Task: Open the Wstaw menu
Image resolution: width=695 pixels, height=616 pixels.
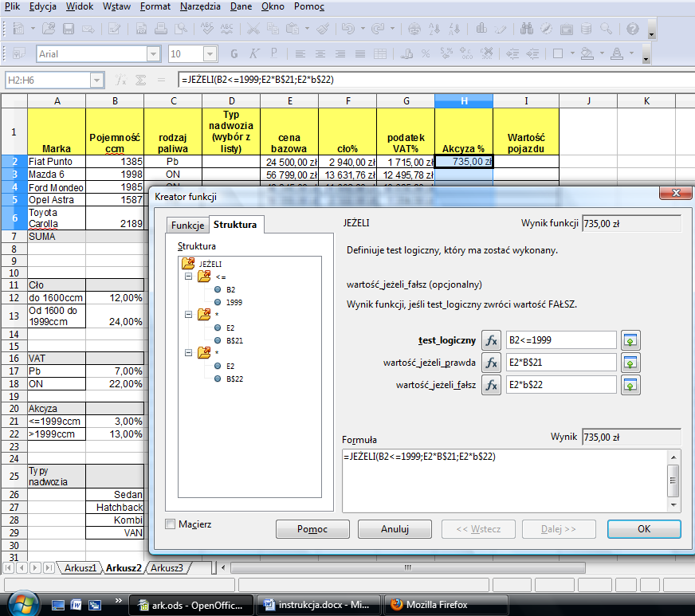Action: pos(116,6)
